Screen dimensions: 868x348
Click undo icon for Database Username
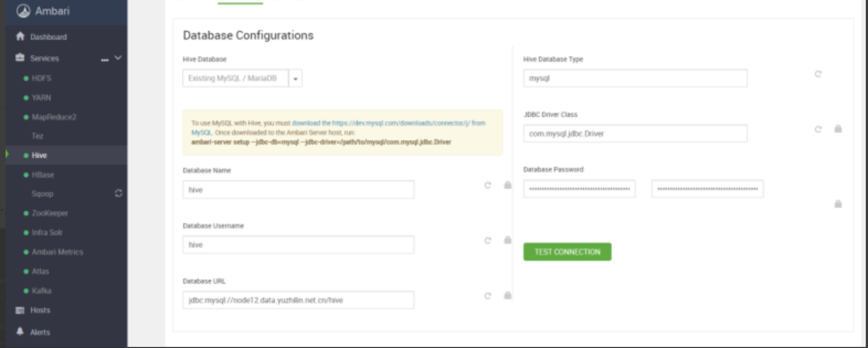(x=488, y=241)
